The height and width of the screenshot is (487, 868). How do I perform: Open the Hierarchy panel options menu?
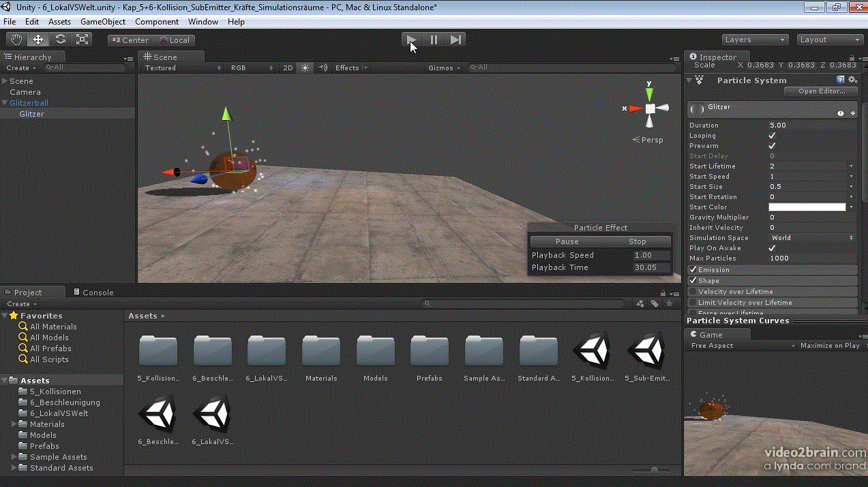click(x=129, y=58)
